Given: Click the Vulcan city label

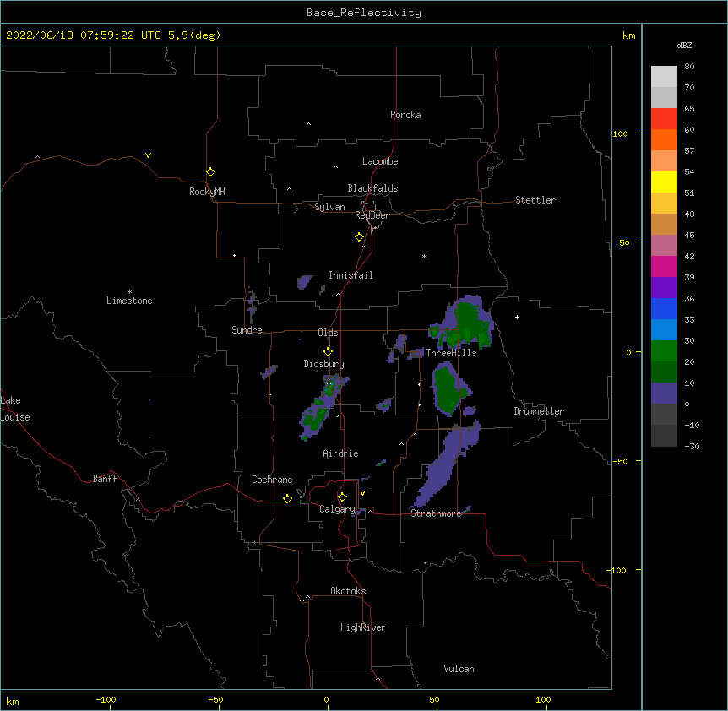Looking at the screenshot, I should [459, 669].
